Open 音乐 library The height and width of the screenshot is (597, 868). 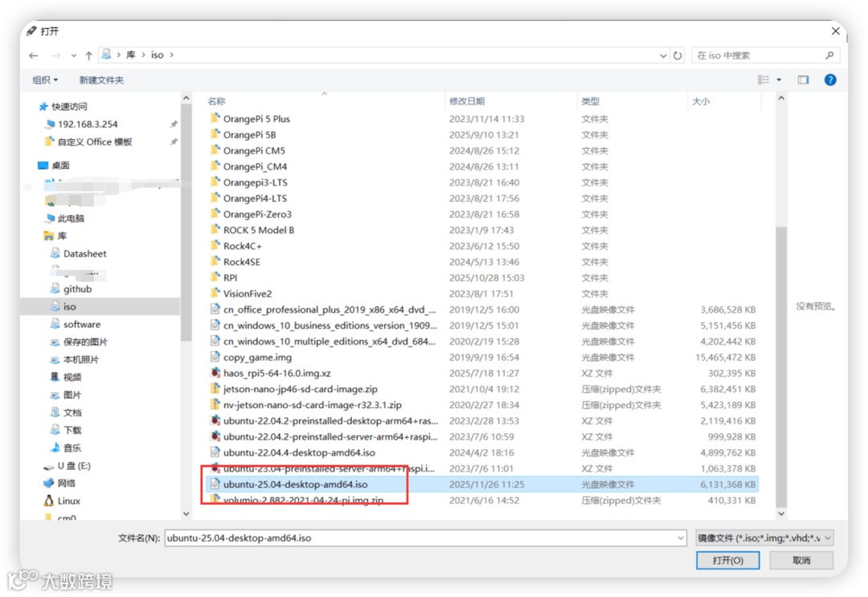coord(72,448)
